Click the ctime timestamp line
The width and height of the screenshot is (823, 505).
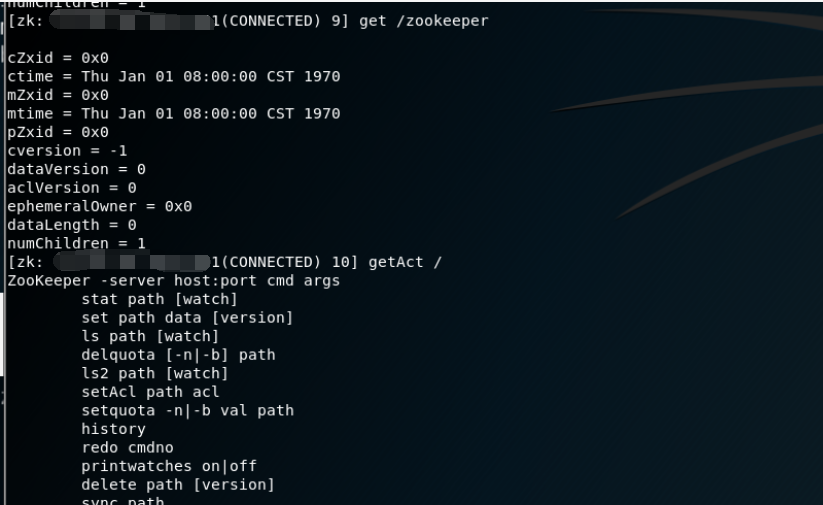click(x=173, y=77)
